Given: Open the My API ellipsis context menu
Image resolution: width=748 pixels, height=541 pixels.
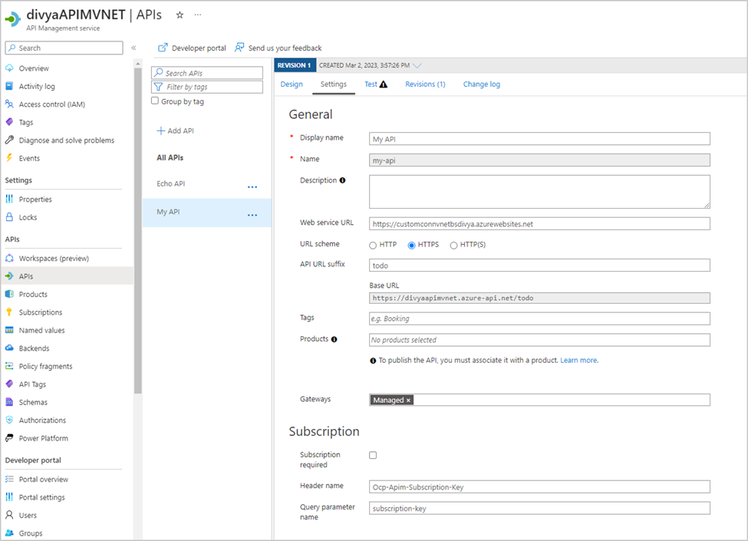Looking at the screenshot, I should [252, 215].
